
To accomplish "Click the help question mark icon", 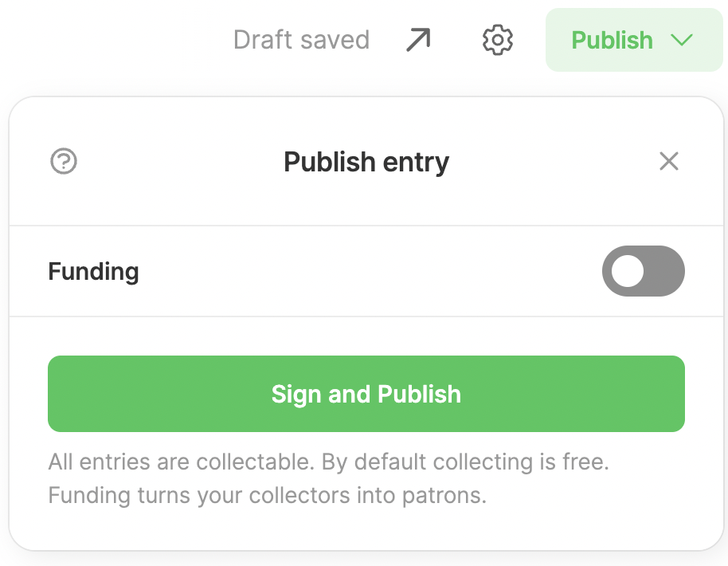I will point(64,161).
